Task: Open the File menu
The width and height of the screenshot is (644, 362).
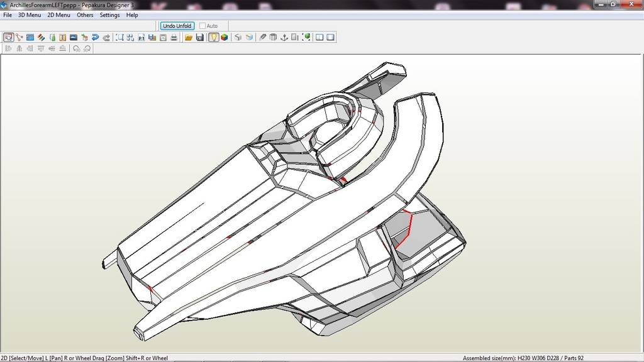Action: 8,15
